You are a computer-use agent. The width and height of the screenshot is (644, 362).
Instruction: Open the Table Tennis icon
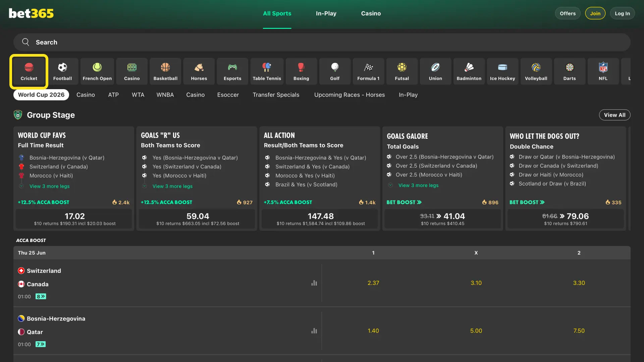point(267,71)
